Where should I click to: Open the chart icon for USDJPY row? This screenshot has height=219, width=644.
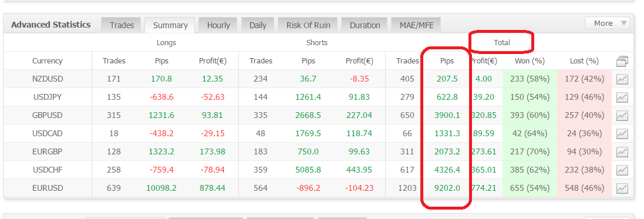pos(622,97)
